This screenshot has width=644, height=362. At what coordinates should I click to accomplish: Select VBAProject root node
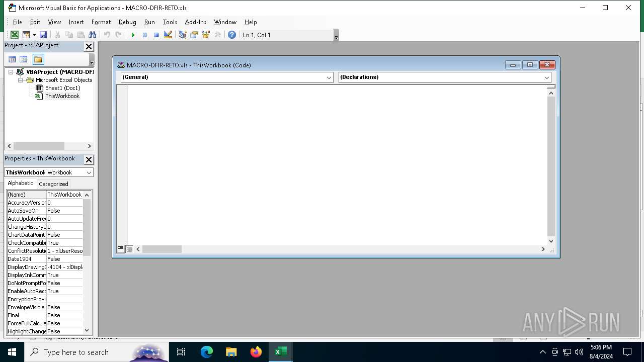(x=59, y=72)
